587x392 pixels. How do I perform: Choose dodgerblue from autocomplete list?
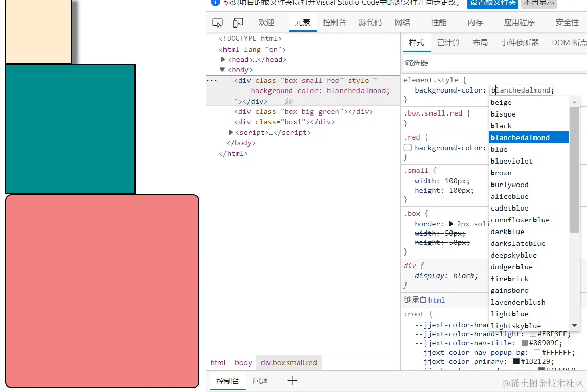tap(529, 267)
